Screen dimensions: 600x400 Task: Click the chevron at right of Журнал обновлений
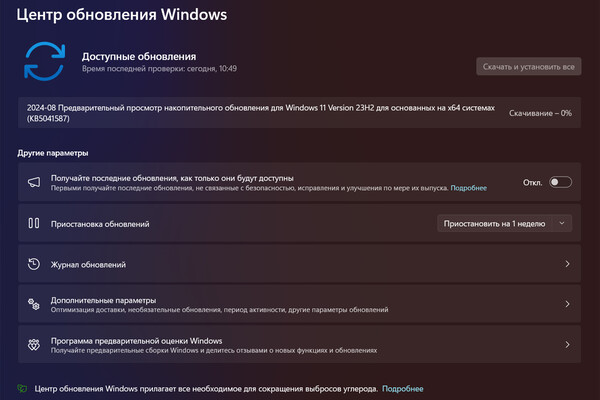coord(567,264)
